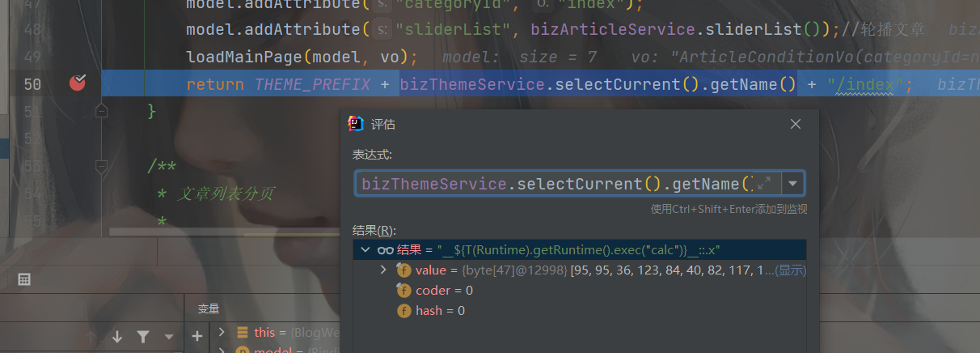The height and width of the screenshot is (353, 980).
Task: Click the field icon beside hash
Action: tap(403, 310)
